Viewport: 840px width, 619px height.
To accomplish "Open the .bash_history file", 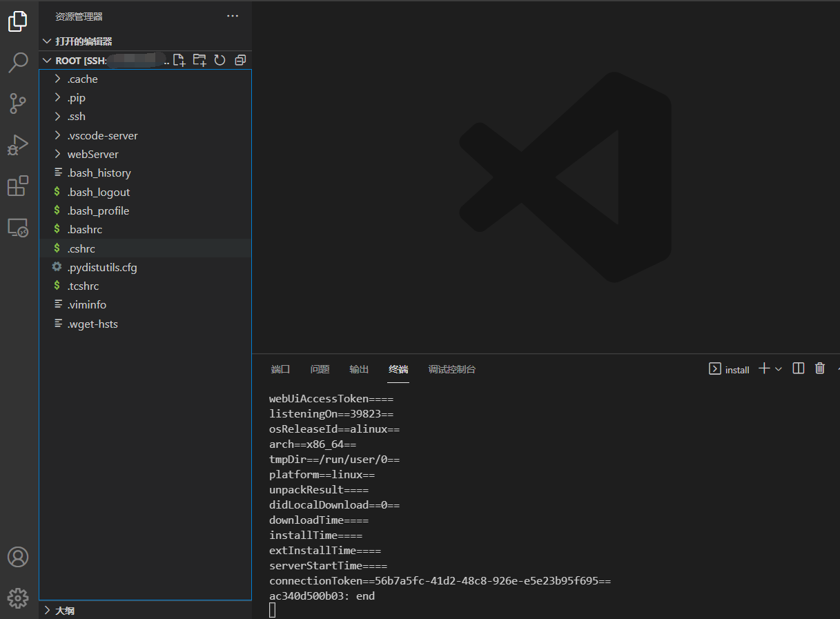I will pyautogui.click(x=146, y=173).
